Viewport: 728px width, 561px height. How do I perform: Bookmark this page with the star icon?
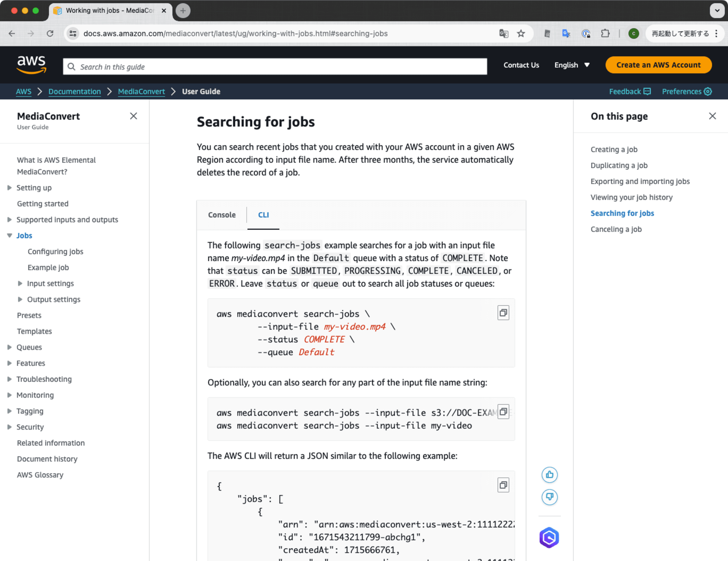(x=521, y=33)
